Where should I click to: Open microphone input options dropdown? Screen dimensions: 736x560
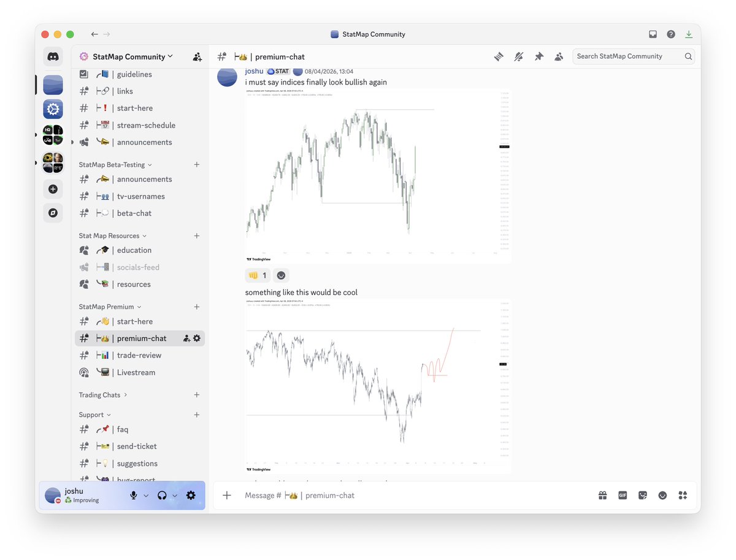(146, 496)
